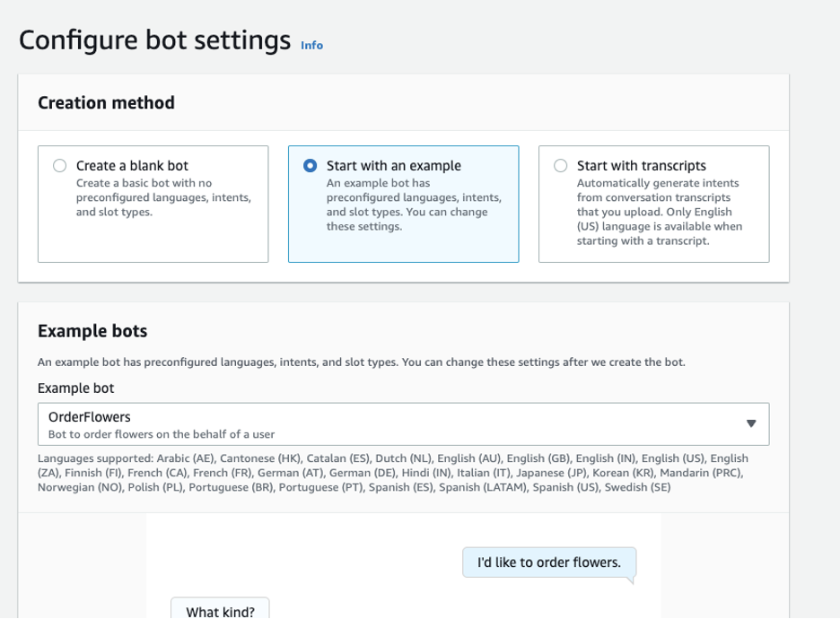This screenshot has height=619, width=840.
Task: Click the Languages supported list text
Action: 392,473
